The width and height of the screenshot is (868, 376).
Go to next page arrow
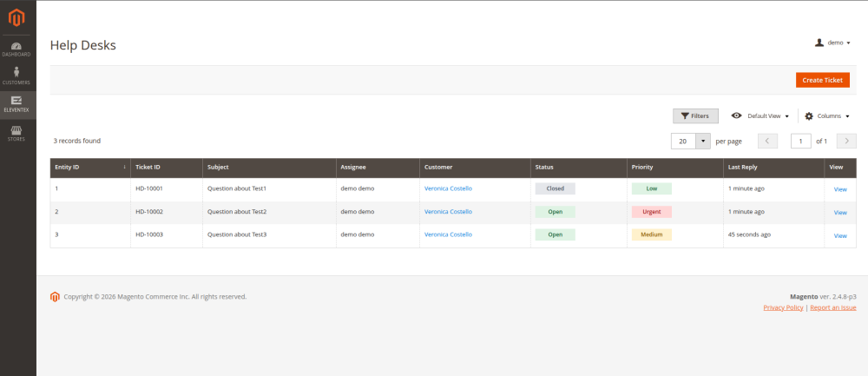(x=846, y=141)
